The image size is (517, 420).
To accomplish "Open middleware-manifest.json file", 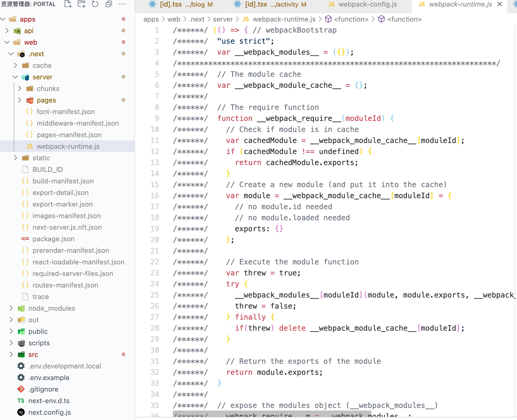I will 67,123.
